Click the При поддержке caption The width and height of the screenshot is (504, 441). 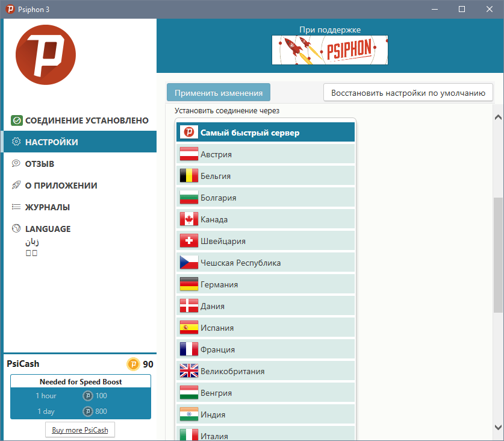click(x=330, y=30)
